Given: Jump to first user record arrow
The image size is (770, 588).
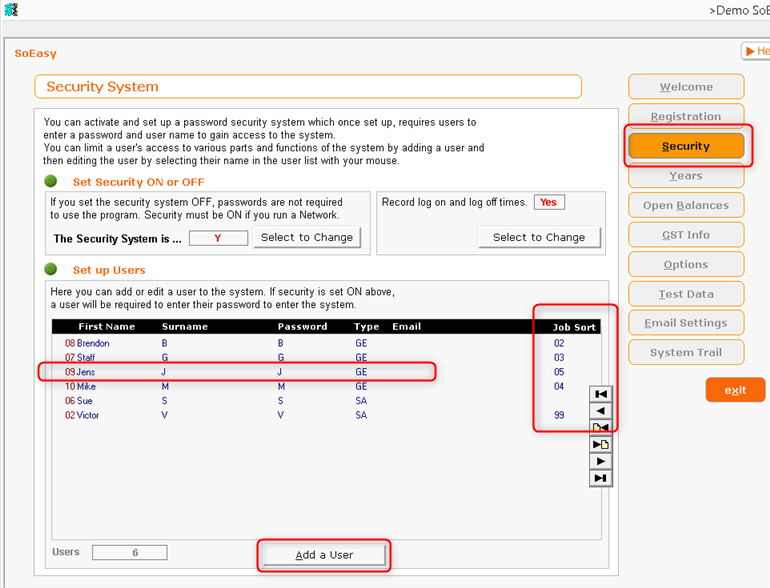Looking at the screenshot, I should tap(601, 394).
